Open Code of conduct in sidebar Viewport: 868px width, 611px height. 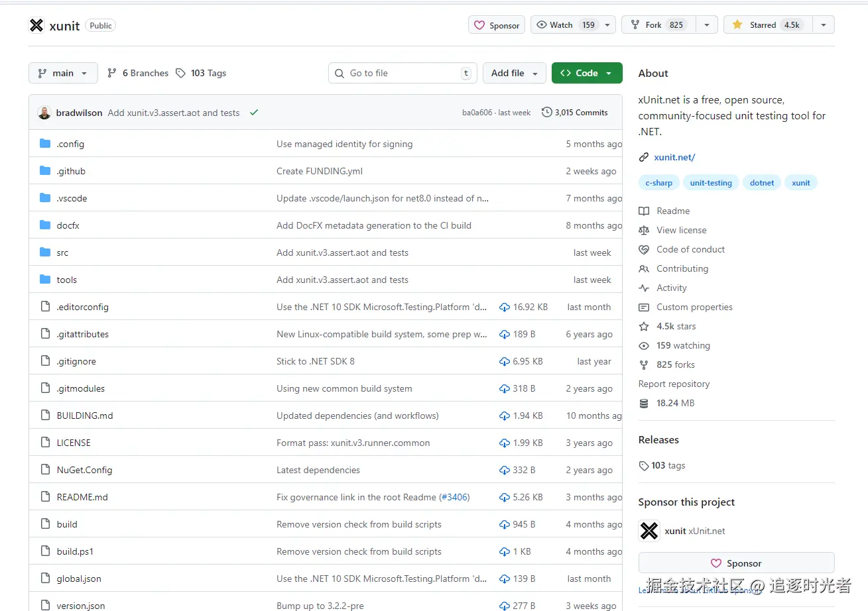682,249
